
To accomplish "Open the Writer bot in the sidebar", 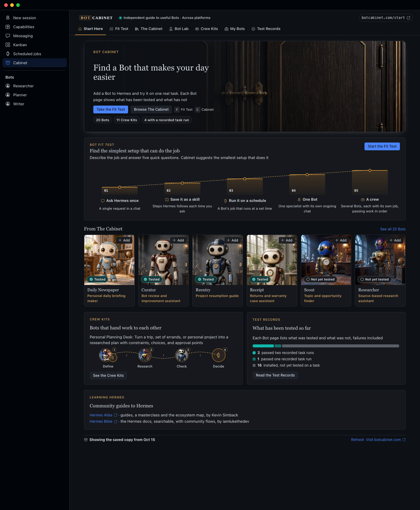I will coord(34,104).
